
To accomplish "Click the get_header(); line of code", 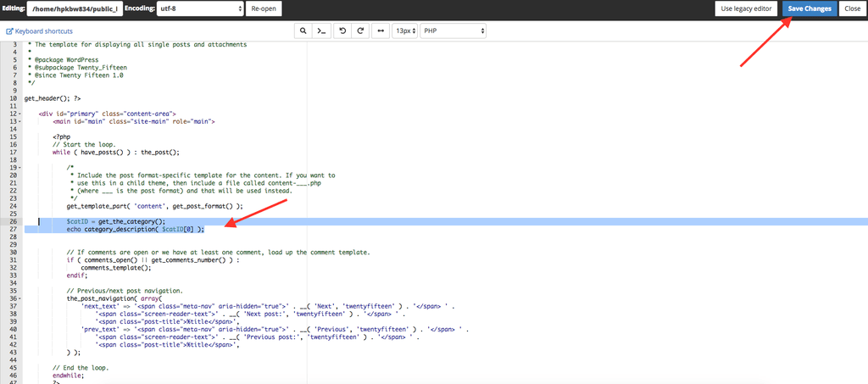I will coord(53,98).
